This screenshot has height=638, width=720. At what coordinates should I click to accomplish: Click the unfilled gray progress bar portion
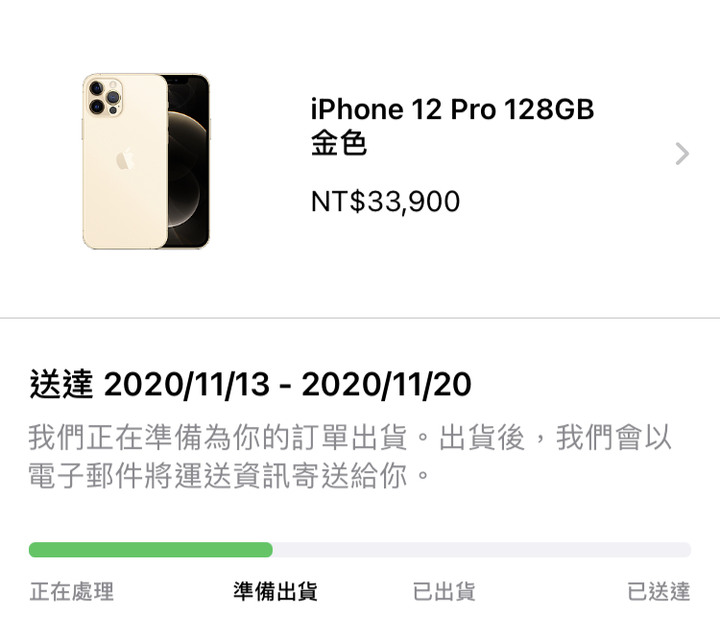point(482,550)
